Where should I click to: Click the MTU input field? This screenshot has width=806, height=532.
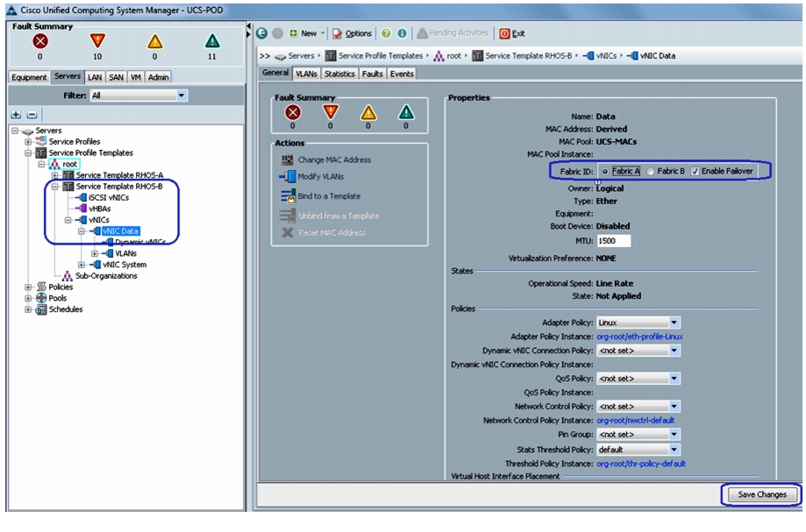coord(614,241)
